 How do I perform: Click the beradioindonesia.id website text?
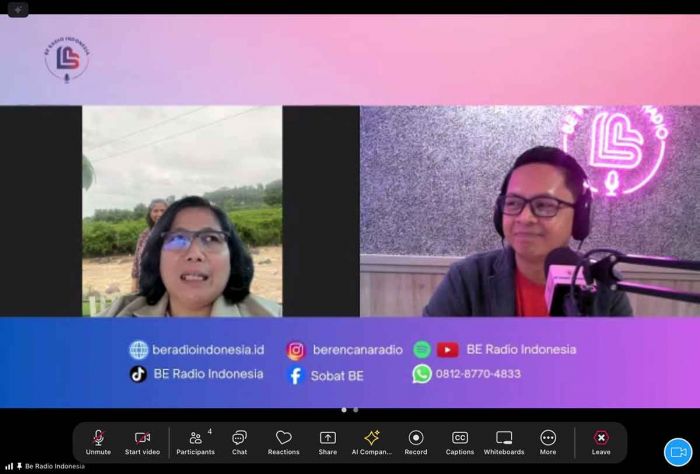click(208, 349)
